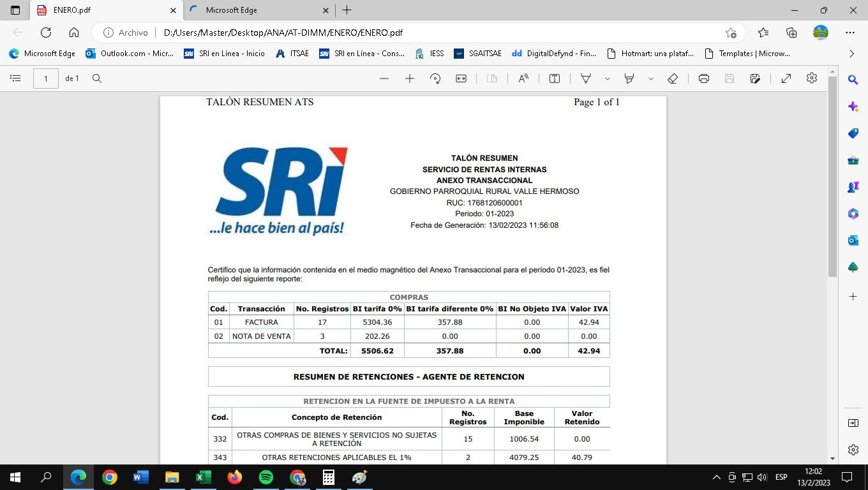The image size is (868, 490).
Task: Open PDF viewer settings gear
Action: pyautogui.click(x=812, y=78)
